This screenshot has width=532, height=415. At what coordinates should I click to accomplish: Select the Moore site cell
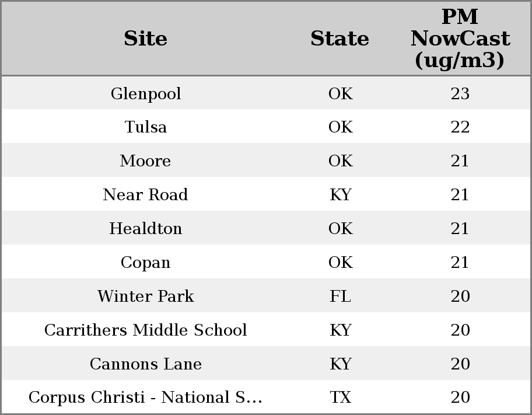click(x=145, y=161)
